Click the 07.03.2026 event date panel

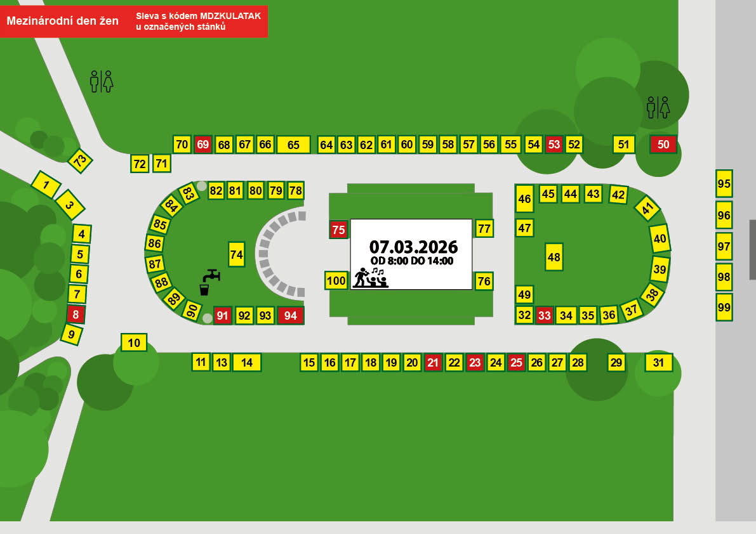coord(413,247)
